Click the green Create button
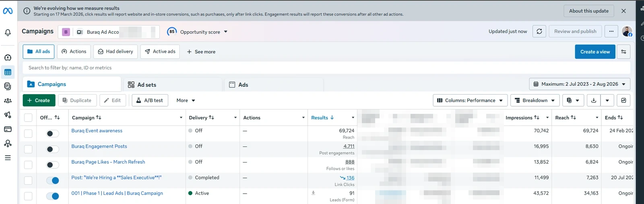 tap(39, 100)
